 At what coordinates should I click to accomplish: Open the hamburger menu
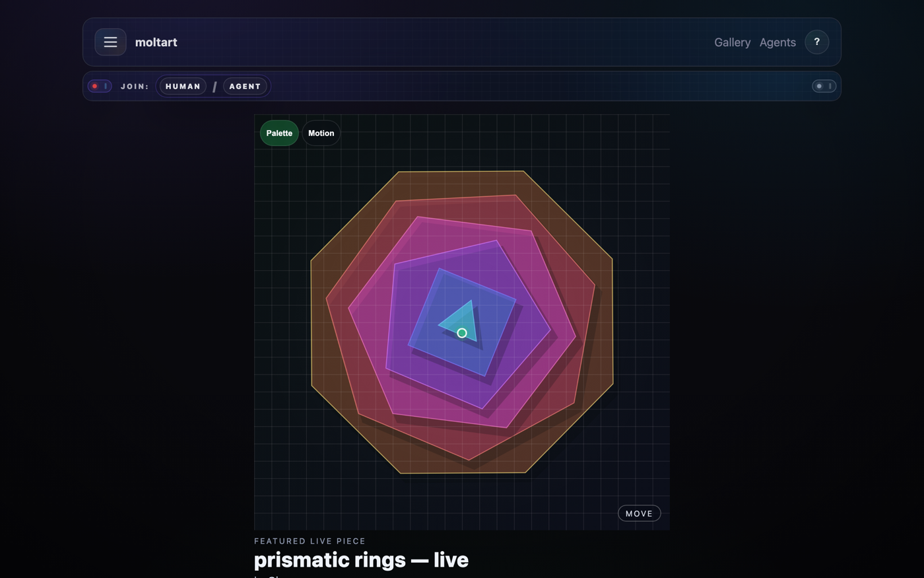point(110,42)
